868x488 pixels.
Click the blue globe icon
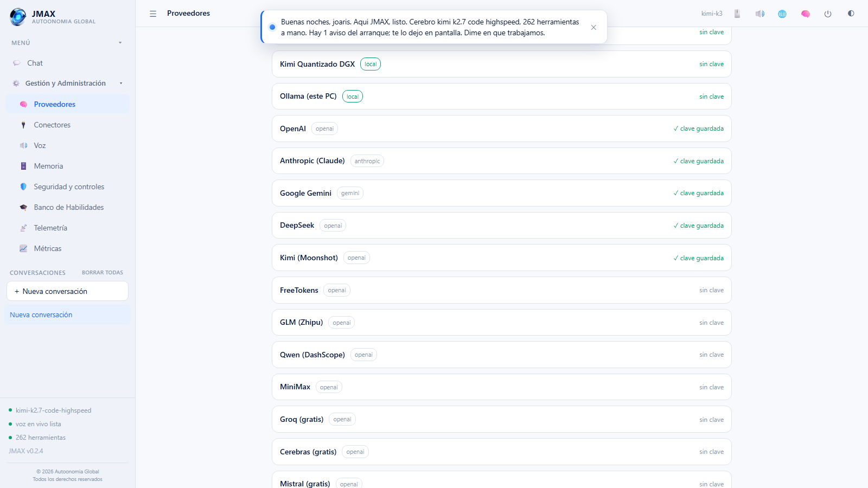[782, 14]
